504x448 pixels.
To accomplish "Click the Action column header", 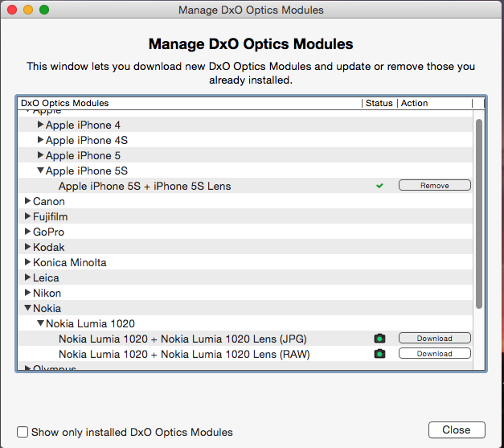I will [x=435, y=103].
